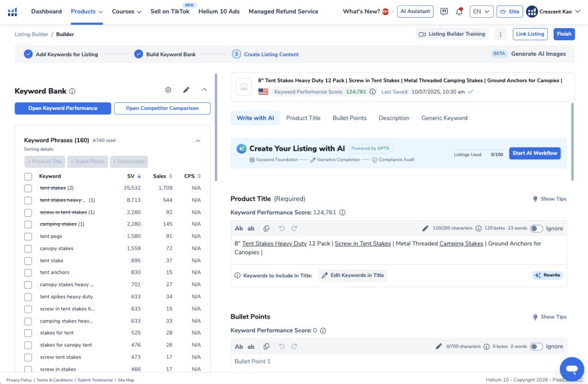The height and width of the screenshot is (384, 588).
Task: Check the box for tent pegs keyword
Action: pos(28,236)
